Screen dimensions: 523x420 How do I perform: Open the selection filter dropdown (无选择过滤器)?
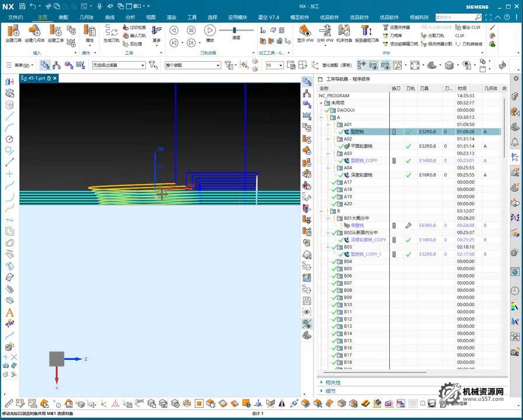pos(142,65)
